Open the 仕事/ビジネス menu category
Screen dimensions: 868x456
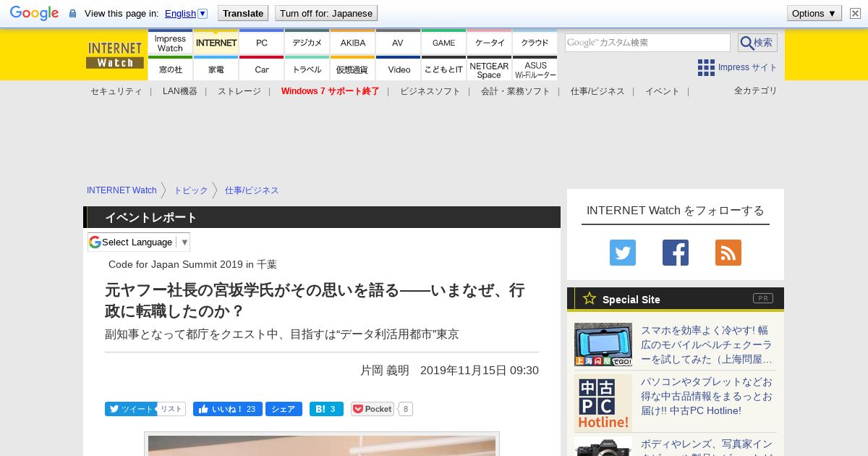click(597, 91)
